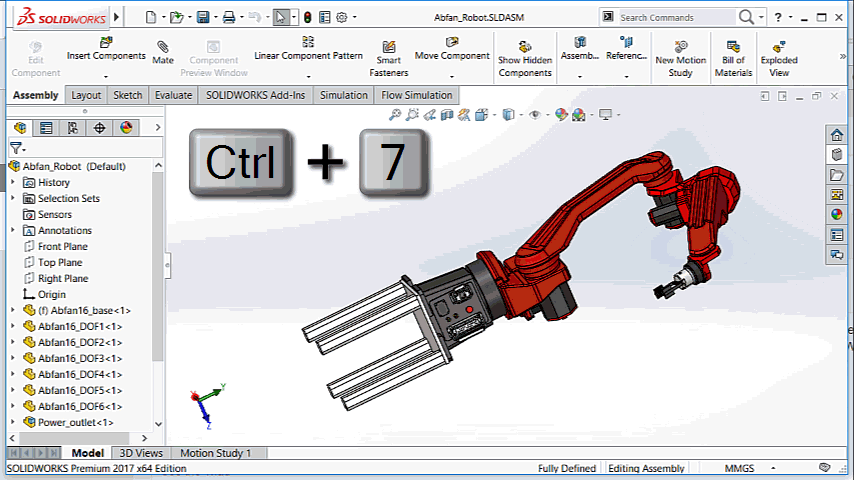Toggle the Hide/Show Items eye icon
The width and height of the screenshot is (854, 480).
coord(535,115)
